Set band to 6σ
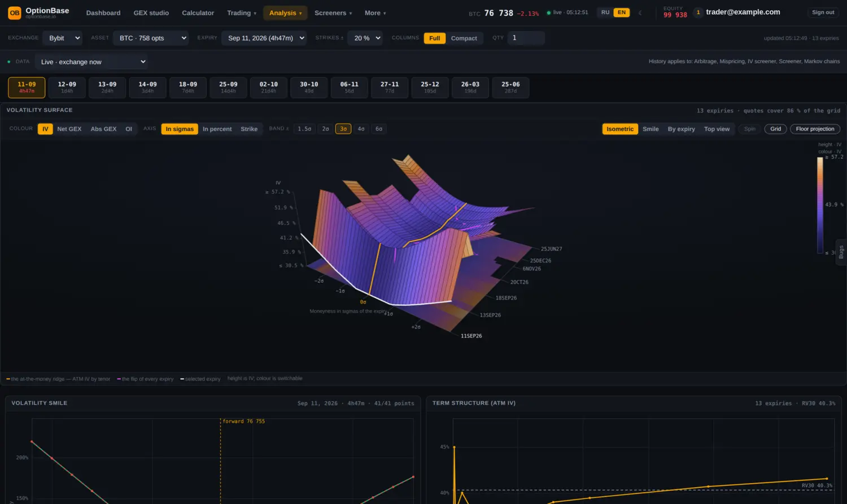 (379, 129)
